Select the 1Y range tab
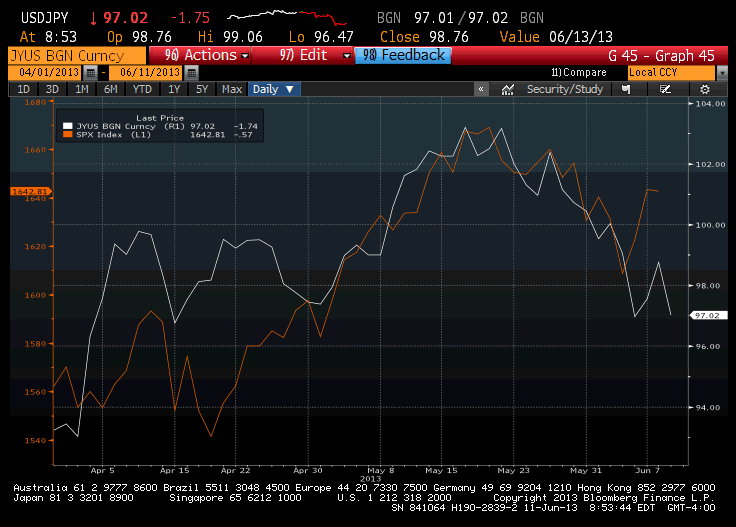 174,89
